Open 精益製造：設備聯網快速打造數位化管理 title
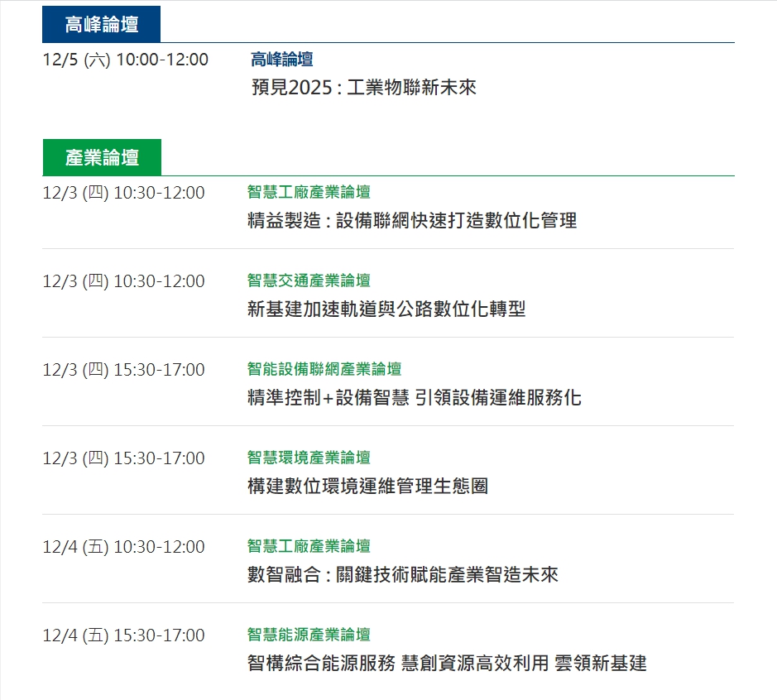This screenshot has height=700, width=777. pyautogui.click(x=412, y=220)
